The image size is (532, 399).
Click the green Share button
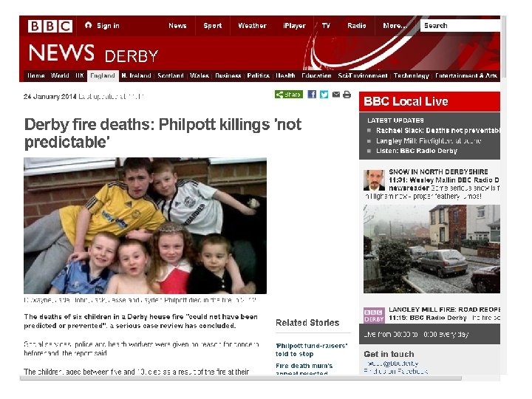click(x=289, y=95)
